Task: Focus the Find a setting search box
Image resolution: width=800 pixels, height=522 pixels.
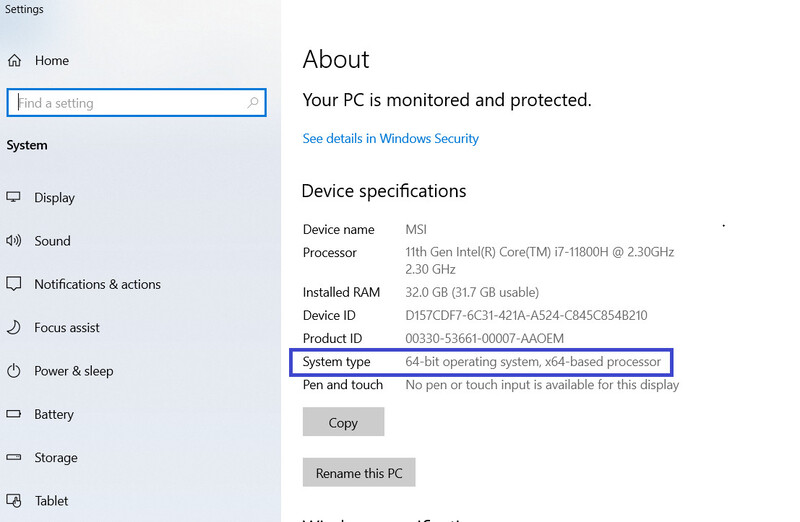Action: click(137, 103)
